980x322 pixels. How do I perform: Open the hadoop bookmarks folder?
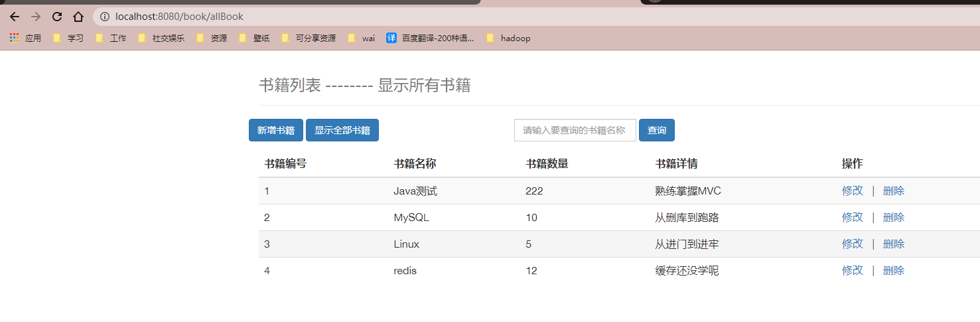pos(508,39)
